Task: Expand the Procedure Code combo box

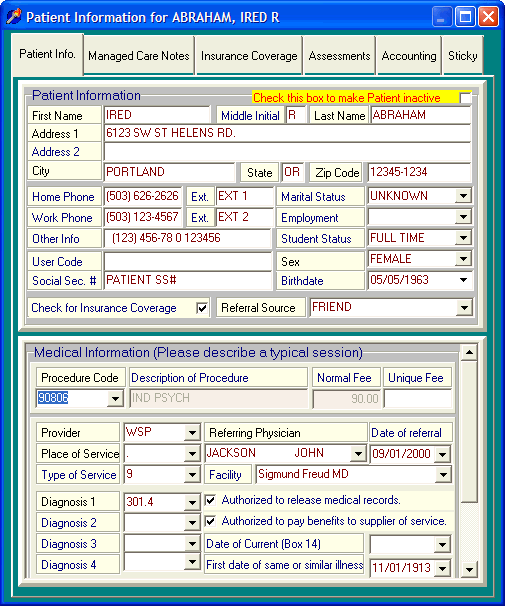Action: click(115, 398)
